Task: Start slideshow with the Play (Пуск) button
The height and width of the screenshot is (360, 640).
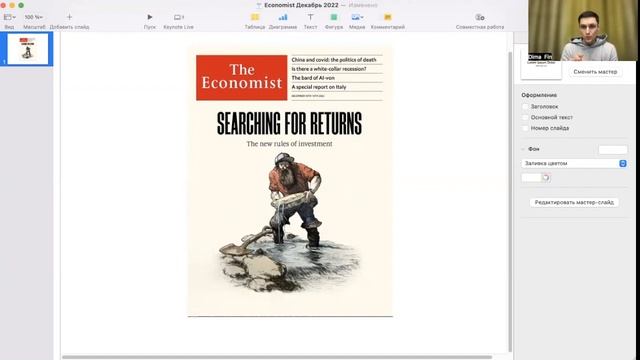Action: pos(149,17)
